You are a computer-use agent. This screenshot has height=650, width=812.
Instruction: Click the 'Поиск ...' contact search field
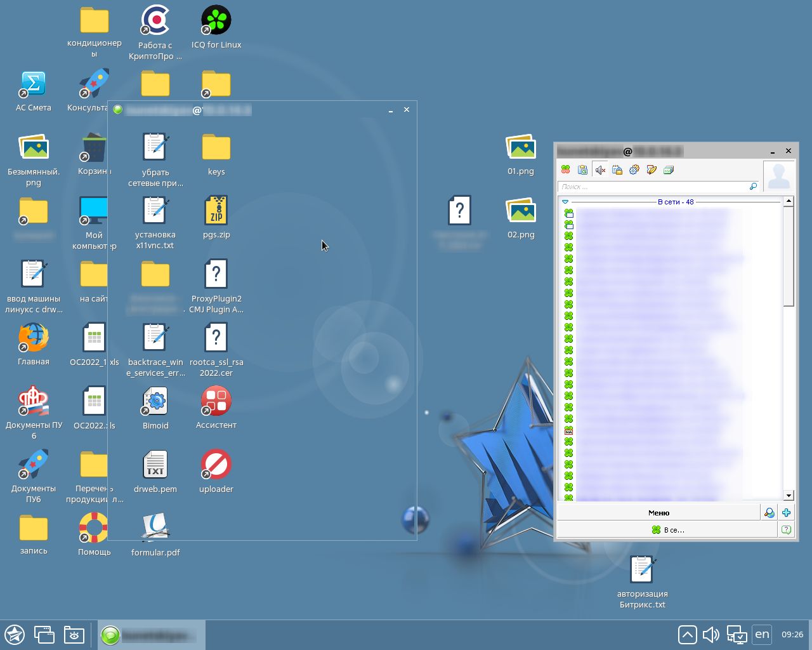click(x=653, y=187)
